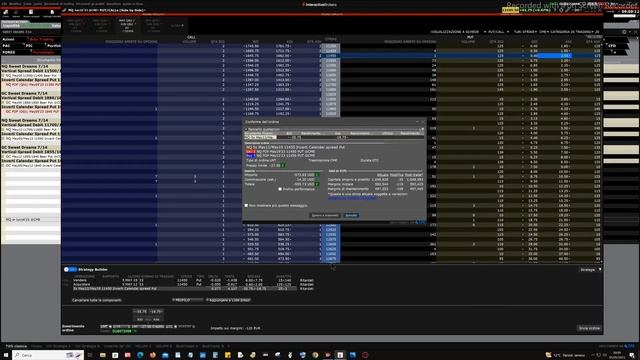640x360 pixels.
Task: Switch to the TWS classica bottom tab
Action: pos(16,346)
